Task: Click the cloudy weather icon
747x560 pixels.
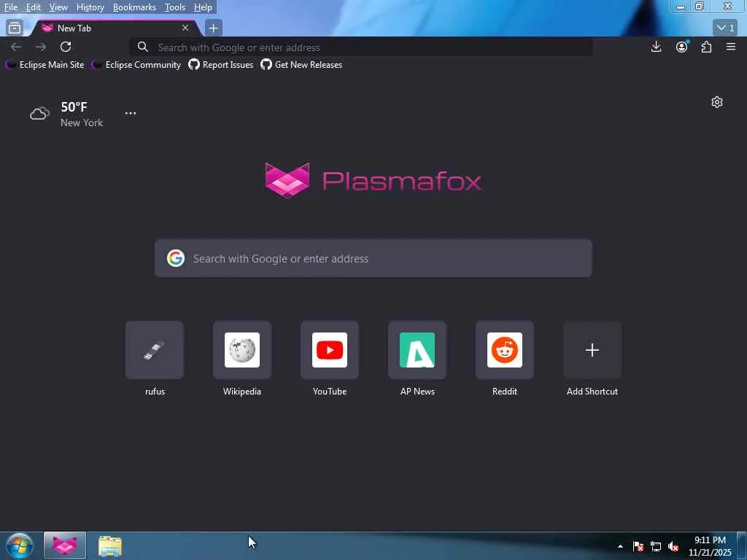Action: 39,113
